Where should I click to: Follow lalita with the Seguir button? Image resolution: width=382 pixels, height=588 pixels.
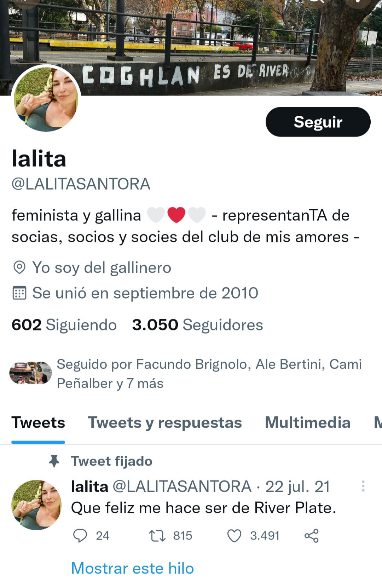(318, 122)
